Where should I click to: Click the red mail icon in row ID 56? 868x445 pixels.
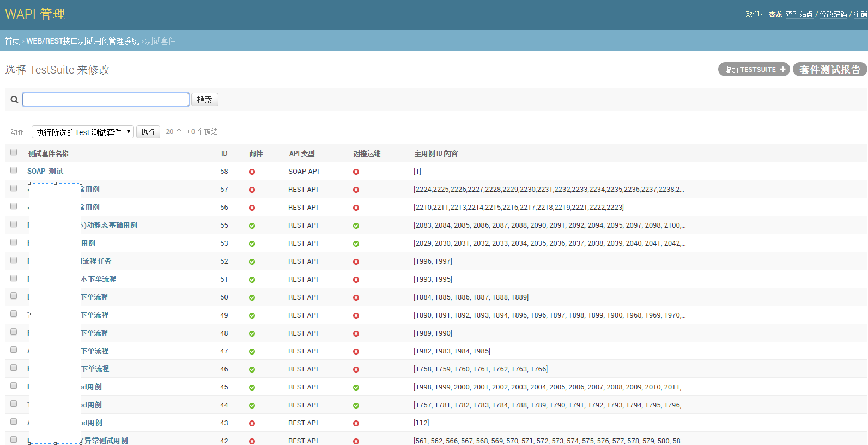click(252, 208)
